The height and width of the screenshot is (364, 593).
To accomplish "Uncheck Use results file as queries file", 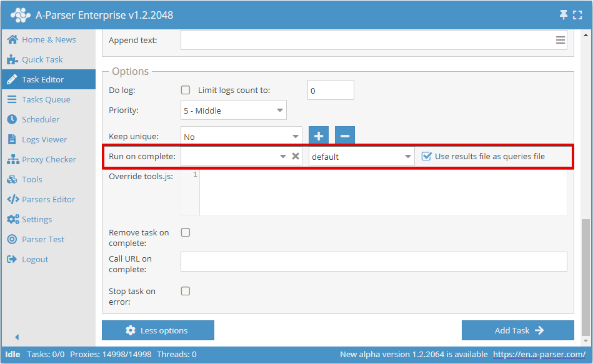I will tap(427, 156).
